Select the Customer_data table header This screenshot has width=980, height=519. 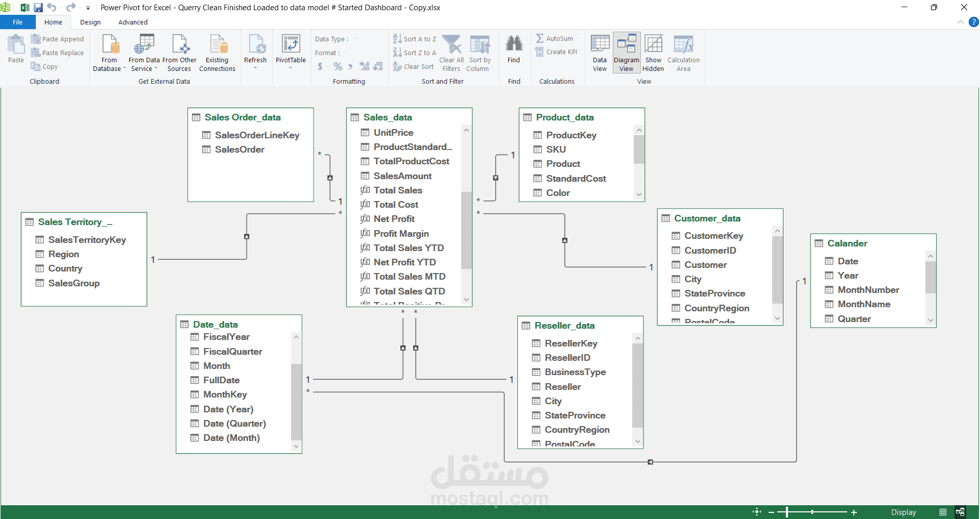720,218
